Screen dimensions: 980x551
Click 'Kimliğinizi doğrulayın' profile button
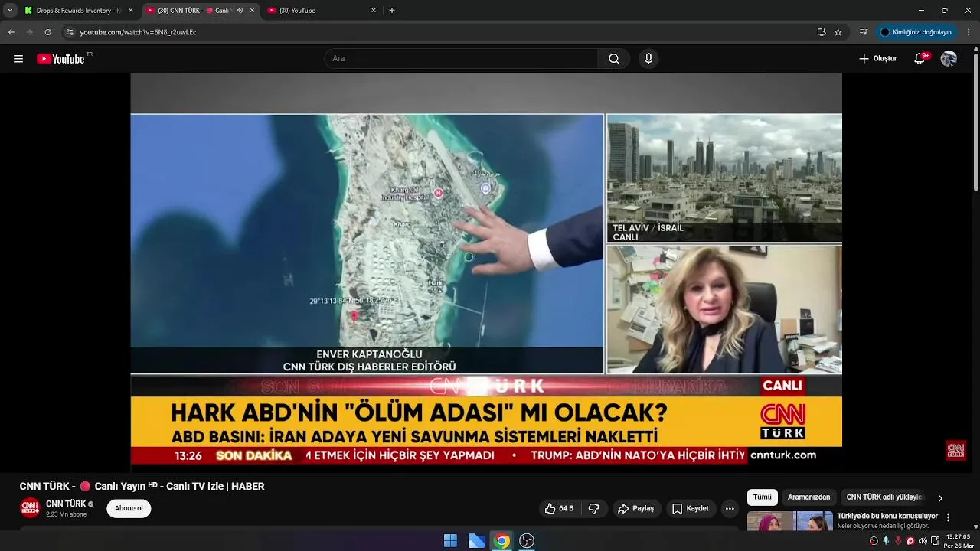(x=916, y=32)
